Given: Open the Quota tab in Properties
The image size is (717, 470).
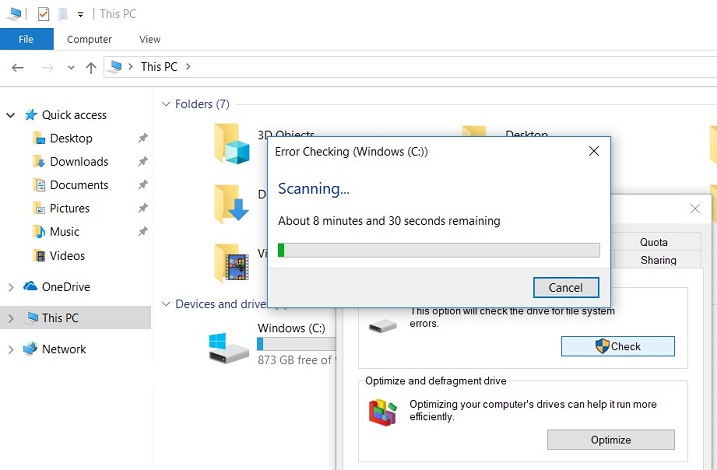Looking at the screenshot, I should pos(653,242).
